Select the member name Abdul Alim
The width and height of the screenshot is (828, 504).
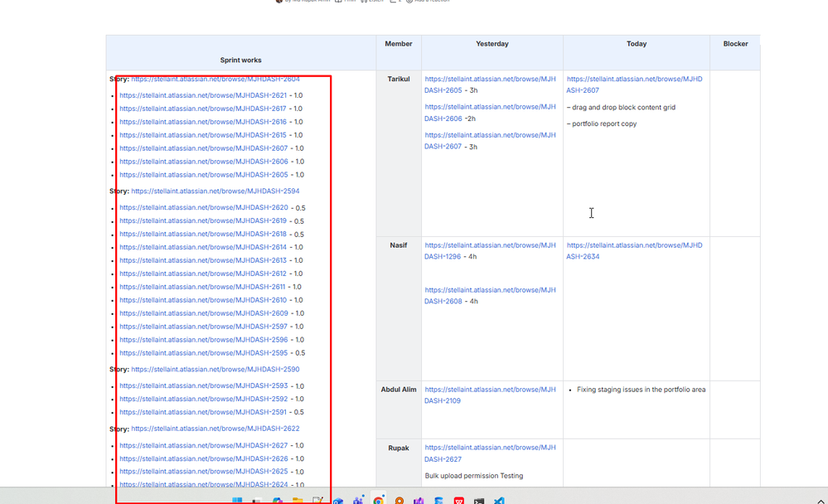point(399,390)
